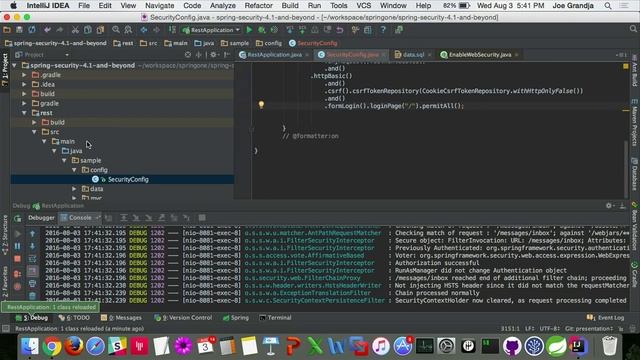The height and width of the screenshot is (360, 640).
Task: Open Spotlight search in menu bar
Action: (608, 6)
